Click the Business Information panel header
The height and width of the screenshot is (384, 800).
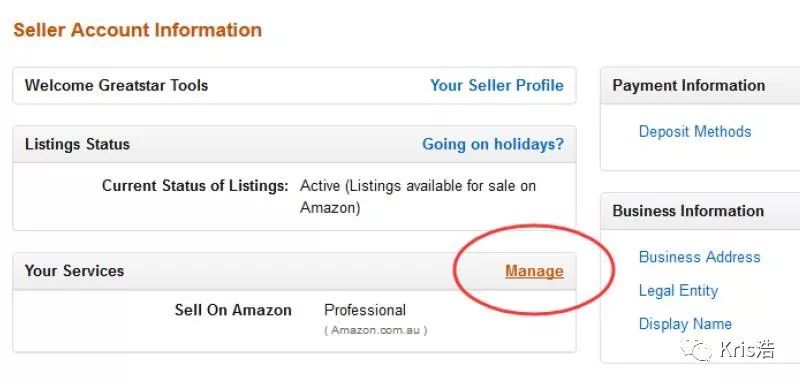[700, 211]
